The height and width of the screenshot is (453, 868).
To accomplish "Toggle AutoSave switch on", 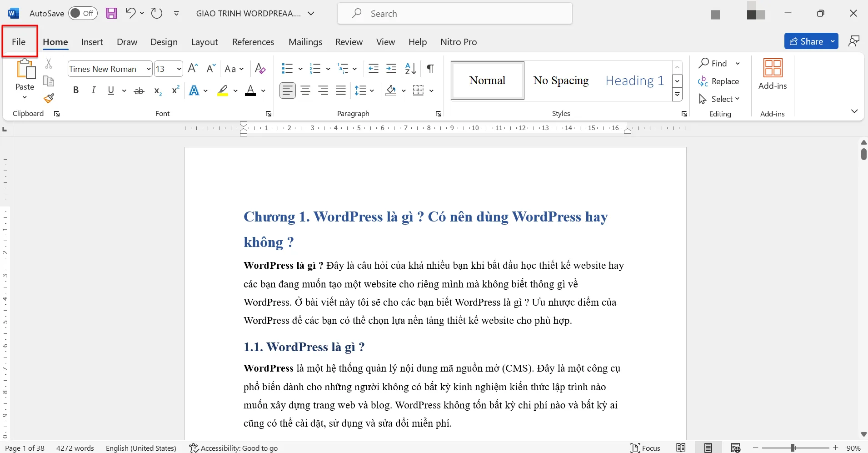I will coord(83,13).
